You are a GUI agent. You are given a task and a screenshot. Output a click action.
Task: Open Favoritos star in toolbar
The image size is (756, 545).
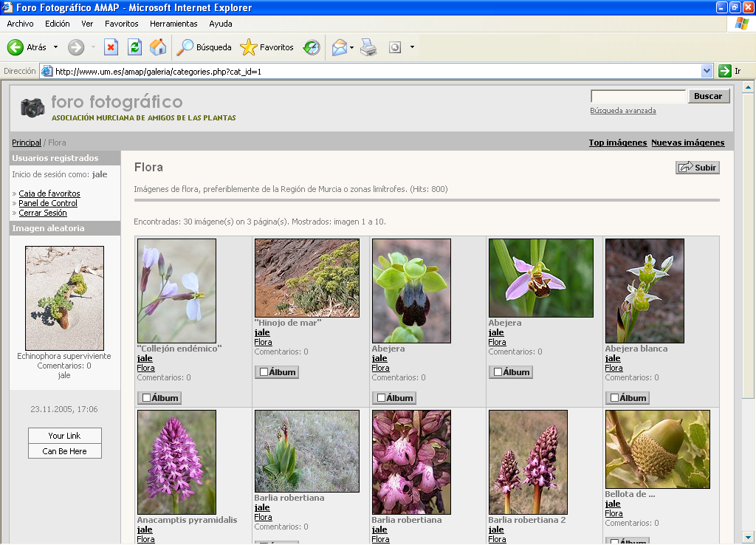click(267, 47)
